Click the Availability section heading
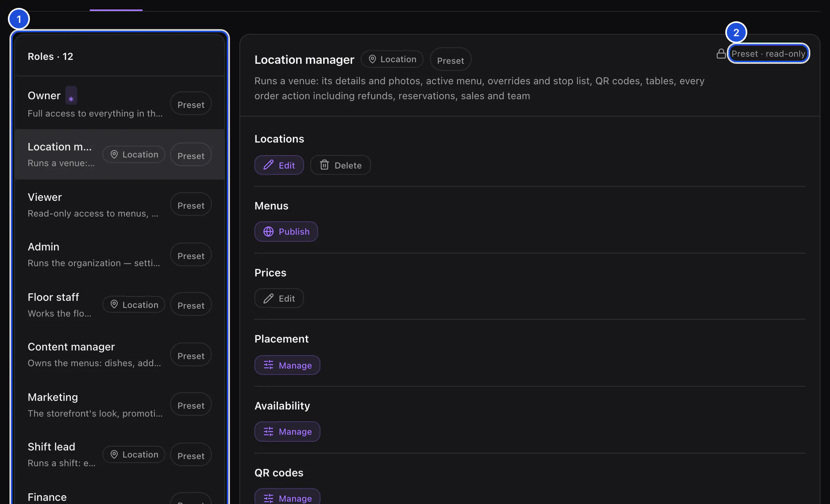The height and width of the screenshot is (504, 830). (x=282, y=406)
